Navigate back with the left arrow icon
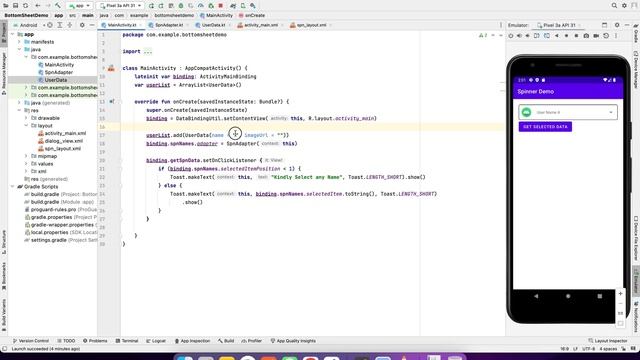 (x=38, y=6)
